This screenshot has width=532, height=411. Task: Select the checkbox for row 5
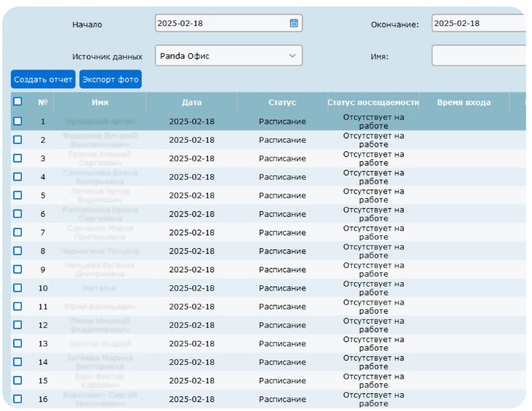tap(18, 195)
